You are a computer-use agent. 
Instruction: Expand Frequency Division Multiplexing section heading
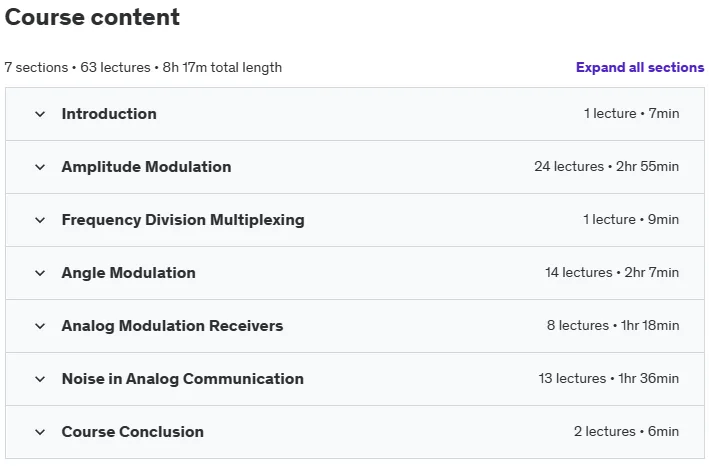[183, 220]
